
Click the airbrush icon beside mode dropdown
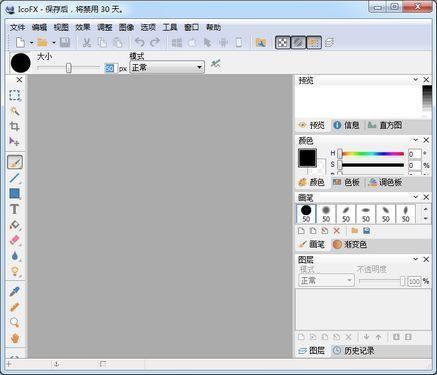tap(216, 63)
